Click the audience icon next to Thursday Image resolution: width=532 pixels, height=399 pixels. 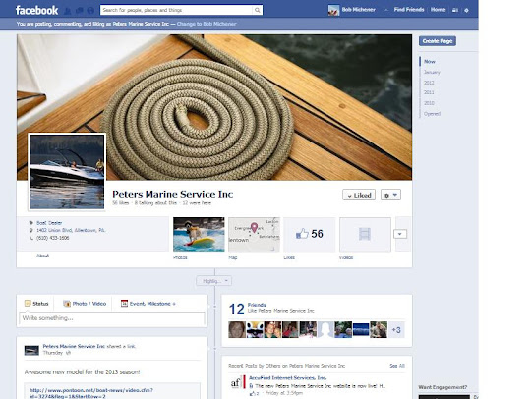[68, 353]
